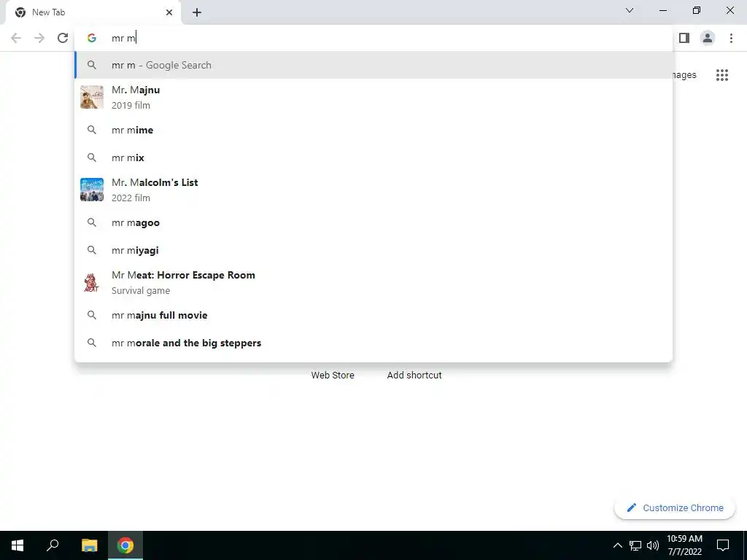Click the Mr. Majnu poster thumbnail
Screen dimensions: 747x560
point(92,97)
